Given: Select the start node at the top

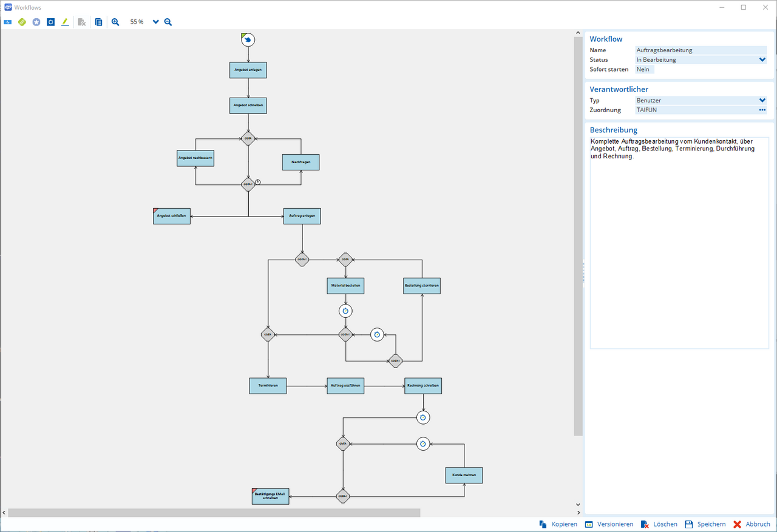Looking at the screenshot, I should (x=248, y=39).
